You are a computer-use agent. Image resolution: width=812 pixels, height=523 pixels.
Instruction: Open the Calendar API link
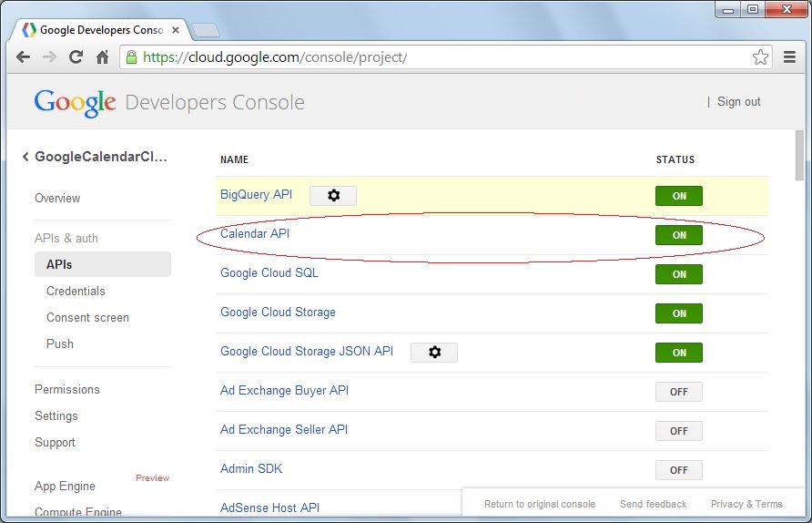(255, 234)
